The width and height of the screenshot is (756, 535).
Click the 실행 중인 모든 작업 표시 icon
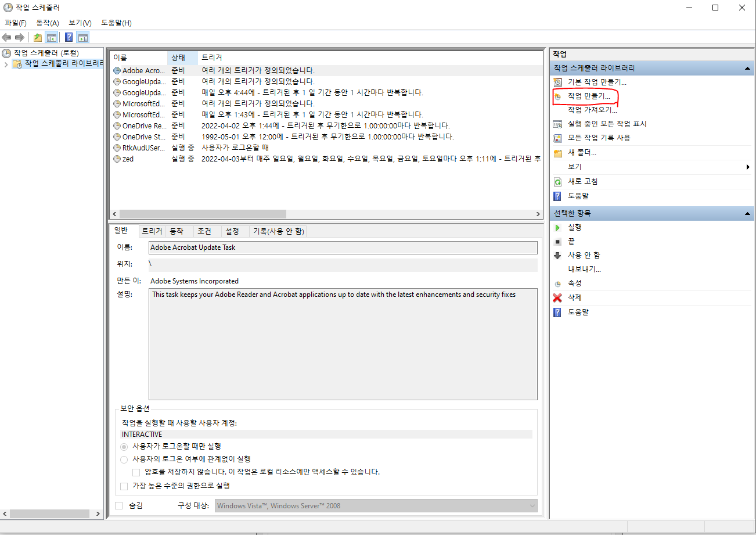[558, 124]
